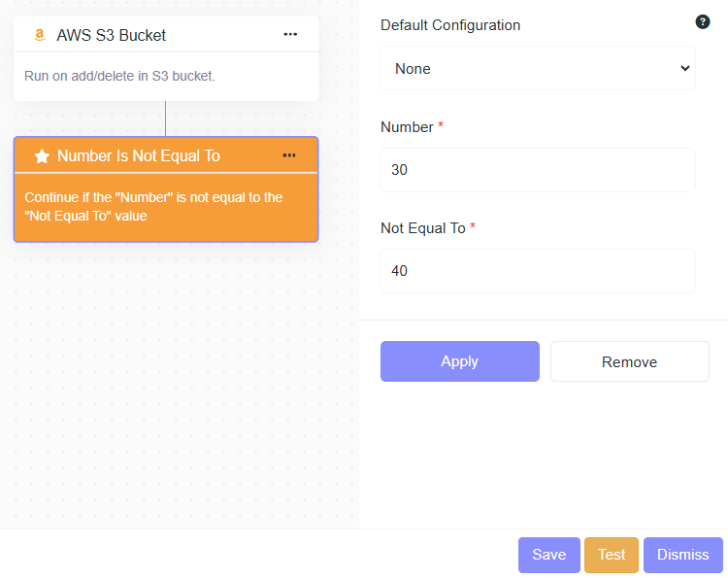Save the workflow

click(548, 555)
